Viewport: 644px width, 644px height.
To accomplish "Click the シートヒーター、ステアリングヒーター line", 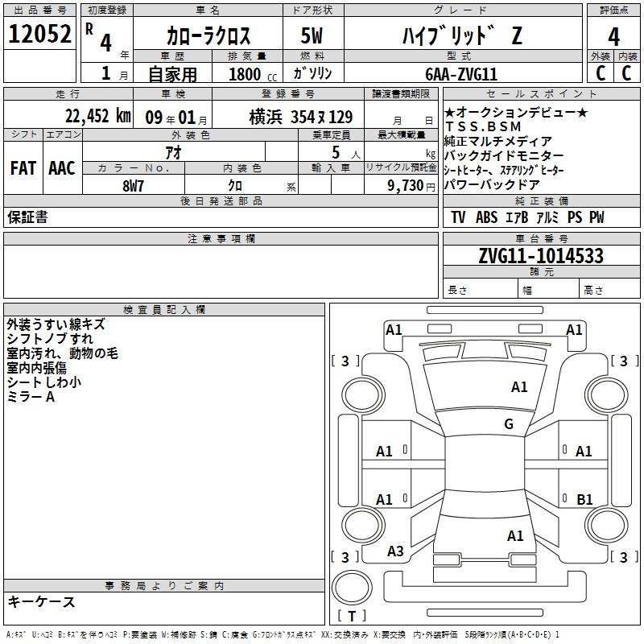I will pyautogui.click(x=504, y=170).
